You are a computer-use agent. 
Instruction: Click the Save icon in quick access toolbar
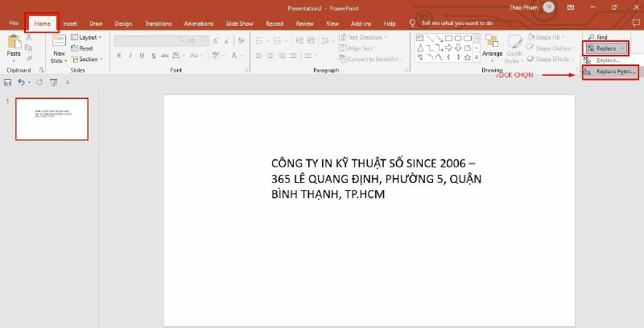pos(7,83)
